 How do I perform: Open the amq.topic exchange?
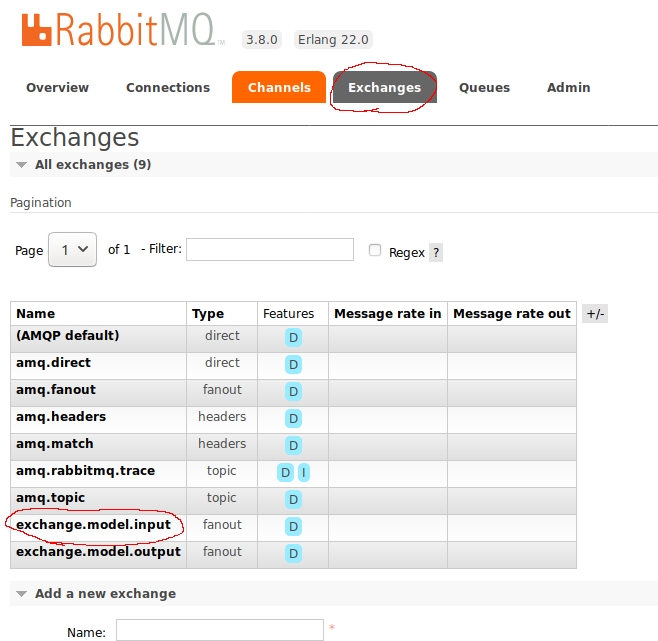pyautogui.click(x=50, y=498)
